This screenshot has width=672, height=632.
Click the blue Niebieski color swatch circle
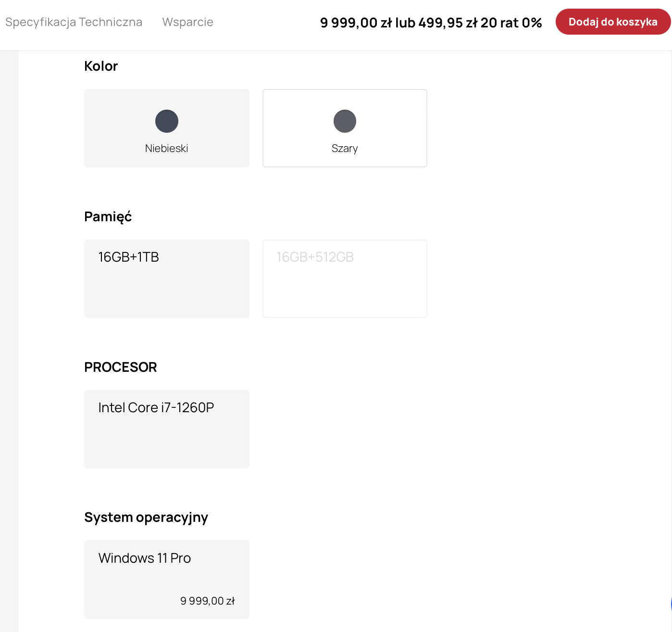coord(167,121)
